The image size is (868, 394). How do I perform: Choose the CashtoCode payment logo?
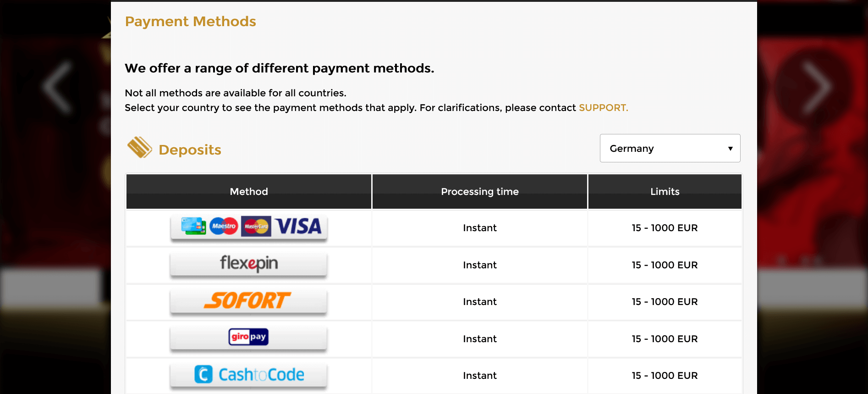[x=248, y=375]
